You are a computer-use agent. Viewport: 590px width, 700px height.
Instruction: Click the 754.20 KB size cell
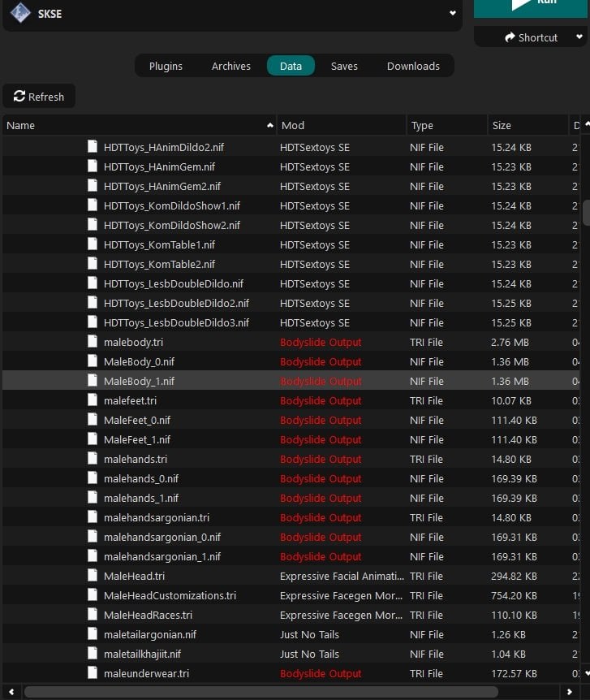point(514,596)
